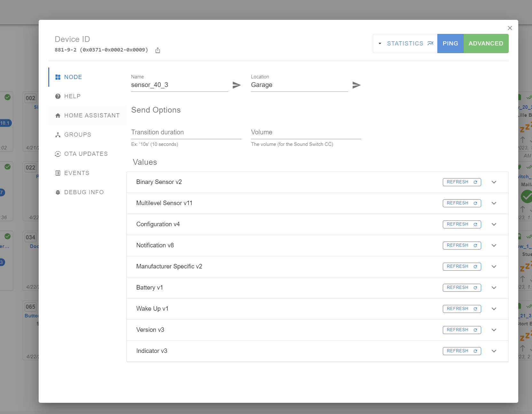The height and width of the screenshot is (414, 532).
Task: Switch to ADVANCED options
Action: click(486, 44)
